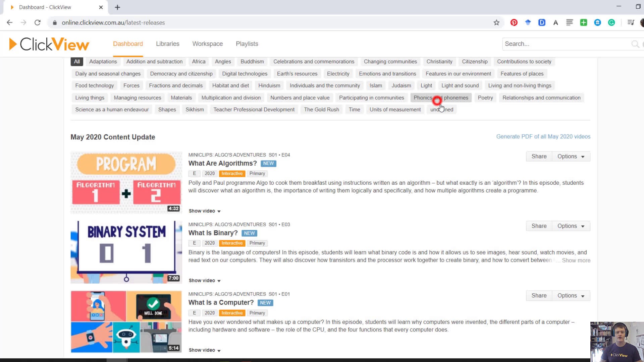The width and height of the screenshot is (644, 362).
Task: Click the browser back arrow
Action: point(10,22)
